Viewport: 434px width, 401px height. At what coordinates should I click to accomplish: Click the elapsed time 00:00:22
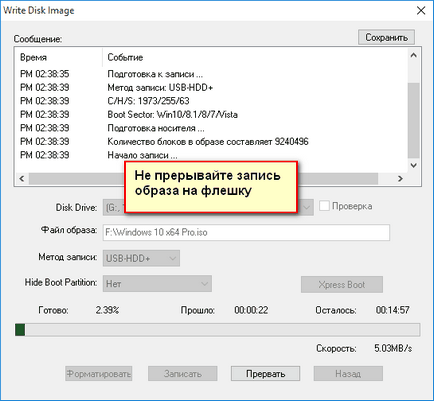pos(251,310)
